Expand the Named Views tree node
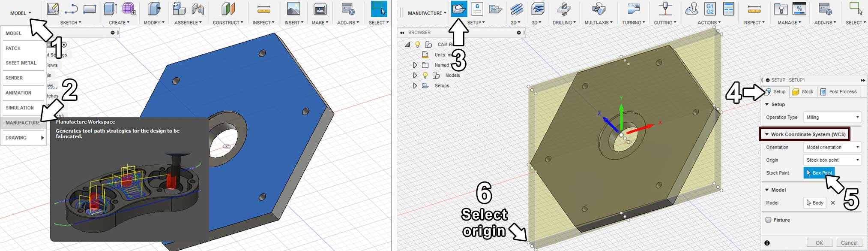Image resolution: width=868 pixels, height=251 pixels. [415, 65]
